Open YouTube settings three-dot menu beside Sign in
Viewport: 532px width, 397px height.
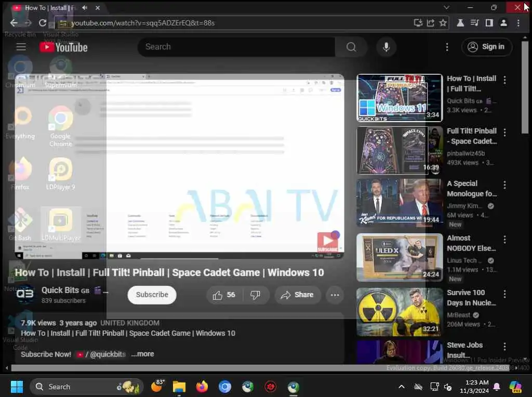coord(447,47)
